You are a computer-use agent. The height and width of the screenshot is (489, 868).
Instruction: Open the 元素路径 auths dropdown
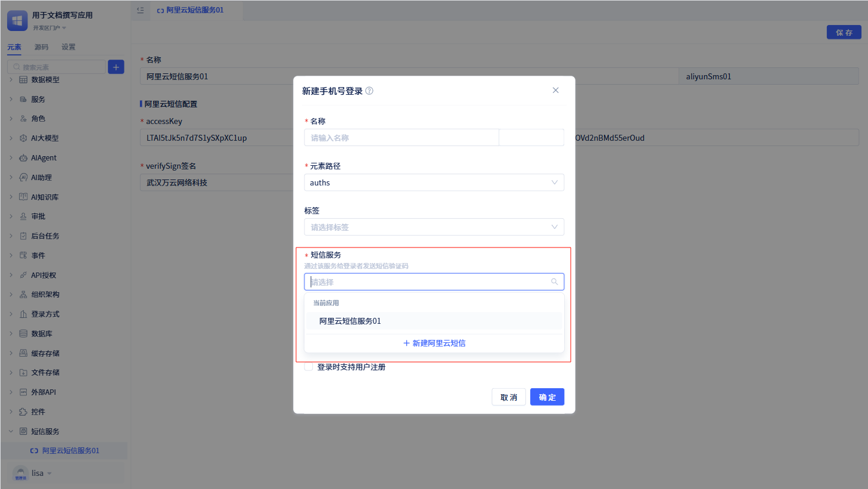(x=434, y=182)
